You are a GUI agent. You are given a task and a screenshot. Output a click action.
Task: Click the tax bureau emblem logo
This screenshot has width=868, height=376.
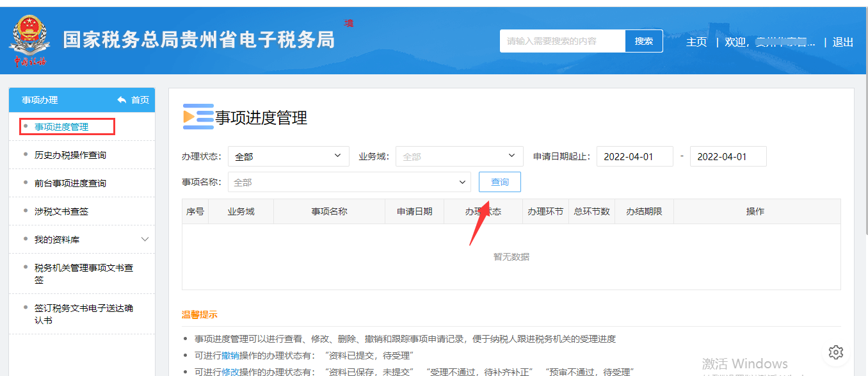coord(29,40)
